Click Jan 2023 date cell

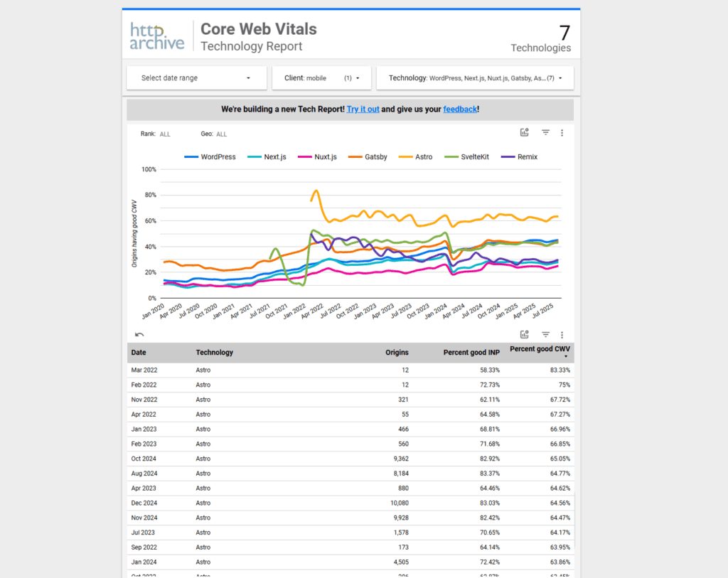pyautogui.click(x=144, y=429)
